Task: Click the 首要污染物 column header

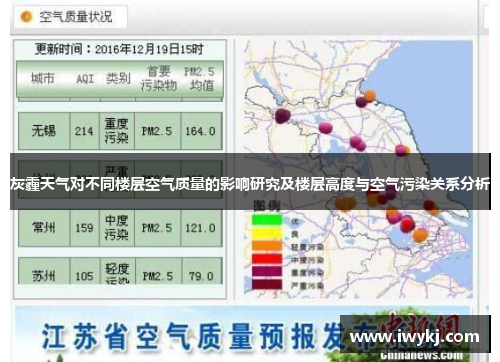Action: click(x=159, y=78)
